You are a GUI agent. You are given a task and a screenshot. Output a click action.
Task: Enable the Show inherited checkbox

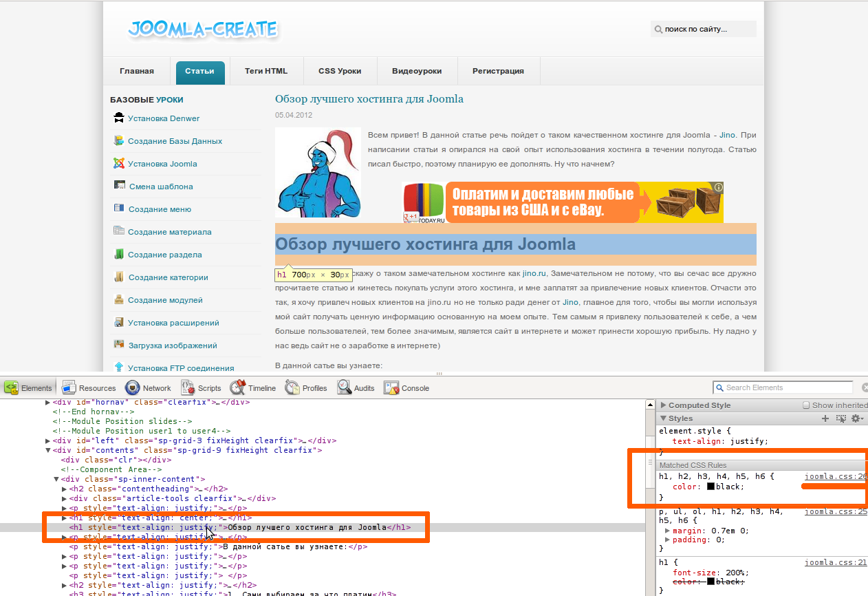click(x=806, y=405)
